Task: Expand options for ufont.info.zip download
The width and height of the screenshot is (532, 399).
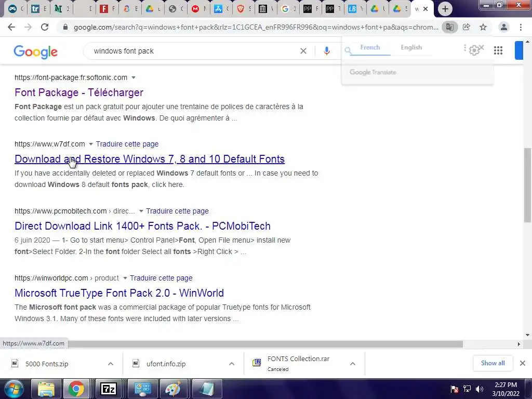Action: coord(232,364)
